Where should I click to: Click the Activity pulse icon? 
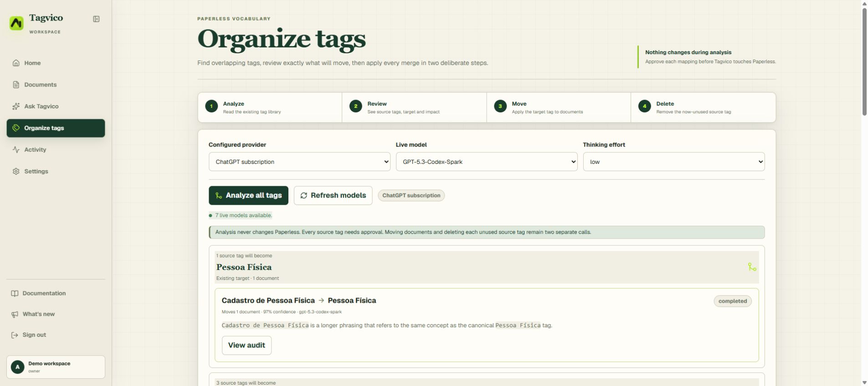tap(16, 150)
